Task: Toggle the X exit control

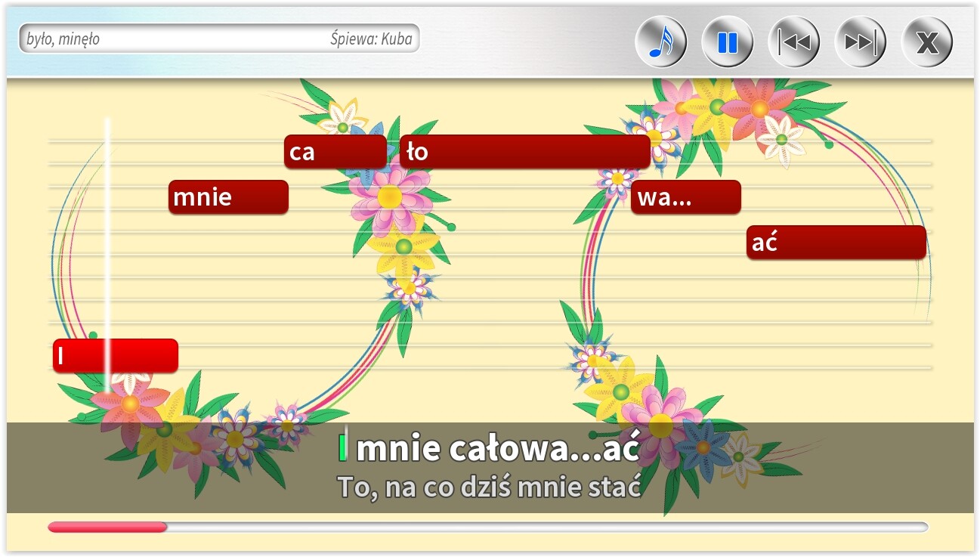Action: 926,41
